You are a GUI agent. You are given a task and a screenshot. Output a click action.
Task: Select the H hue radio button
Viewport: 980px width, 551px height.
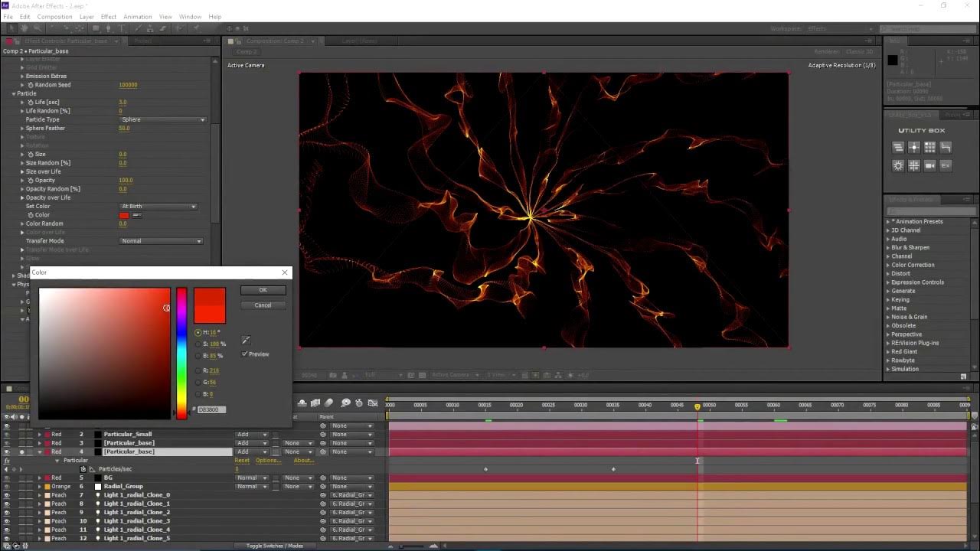click(x=198, y=333)
